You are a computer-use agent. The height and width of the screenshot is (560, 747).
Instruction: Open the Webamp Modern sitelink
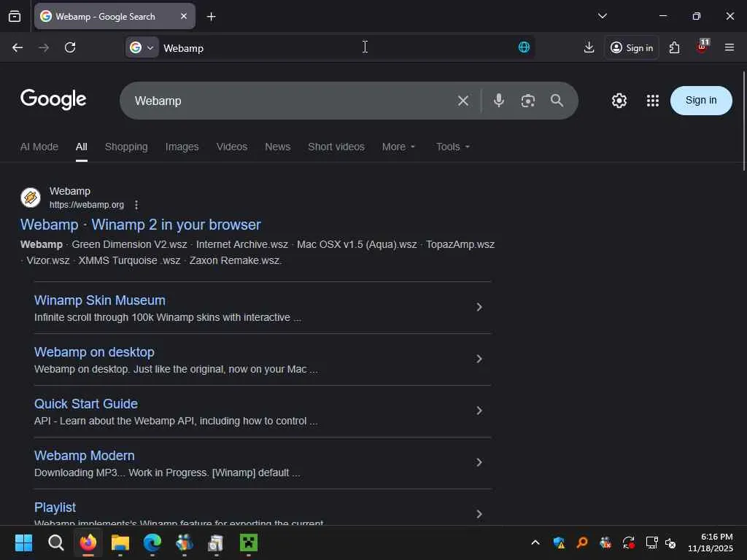click(x=85, y=456)
